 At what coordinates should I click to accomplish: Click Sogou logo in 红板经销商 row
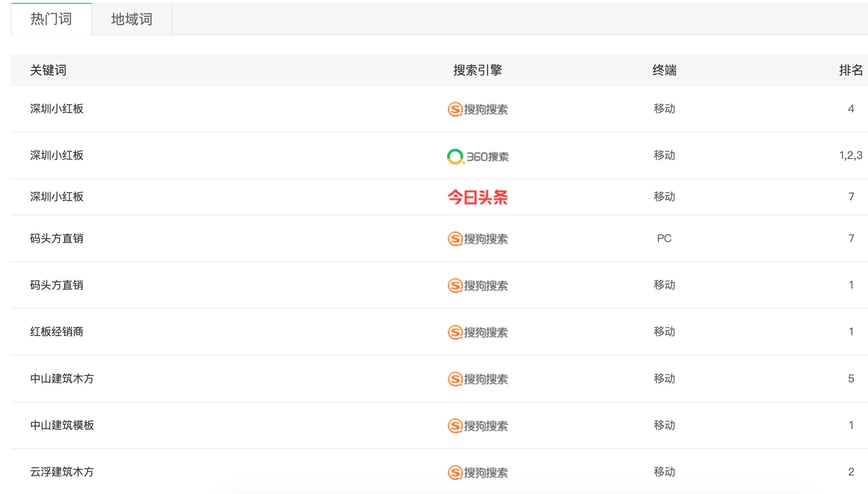coord(478,332)
